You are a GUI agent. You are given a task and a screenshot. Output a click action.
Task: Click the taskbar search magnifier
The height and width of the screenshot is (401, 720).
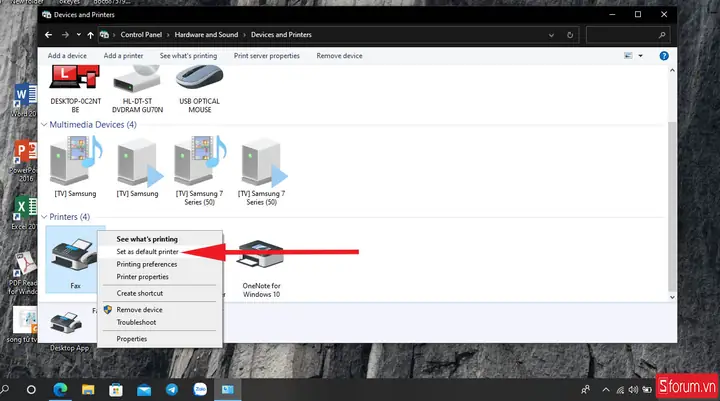tap(5, 390)
